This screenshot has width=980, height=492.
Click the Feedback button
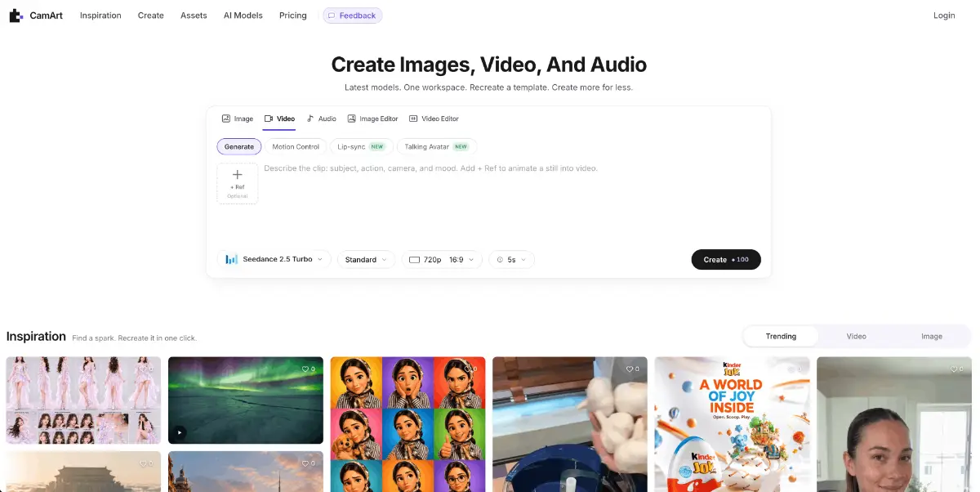tap(353, 16)
